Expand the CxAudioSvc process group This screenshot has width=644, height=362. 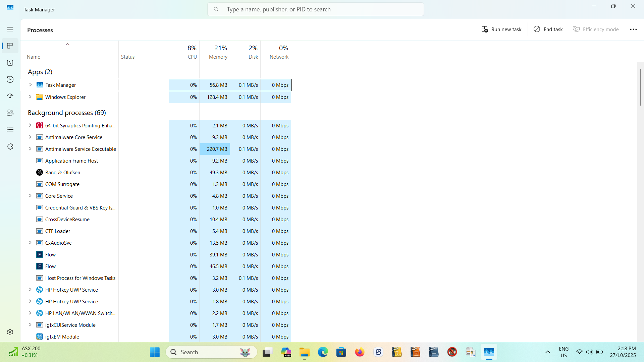click(30, 243)
